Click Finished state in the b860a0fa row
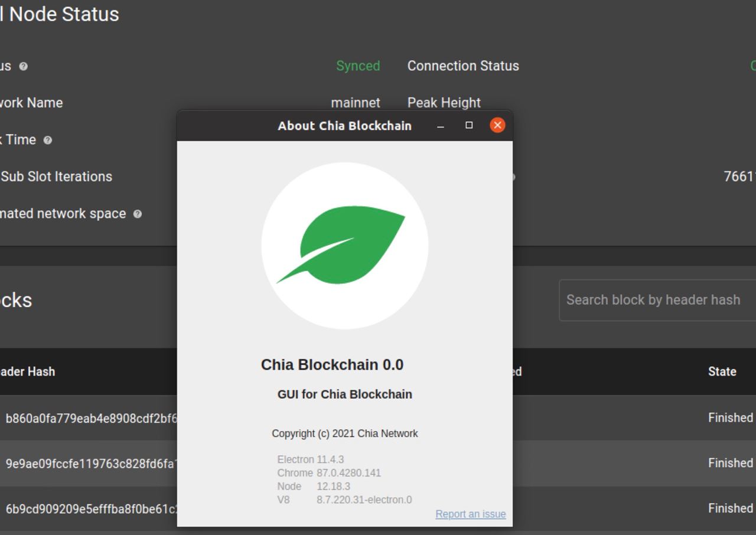Viewport: 756px width, 535px height. click(x=731, y=417)
